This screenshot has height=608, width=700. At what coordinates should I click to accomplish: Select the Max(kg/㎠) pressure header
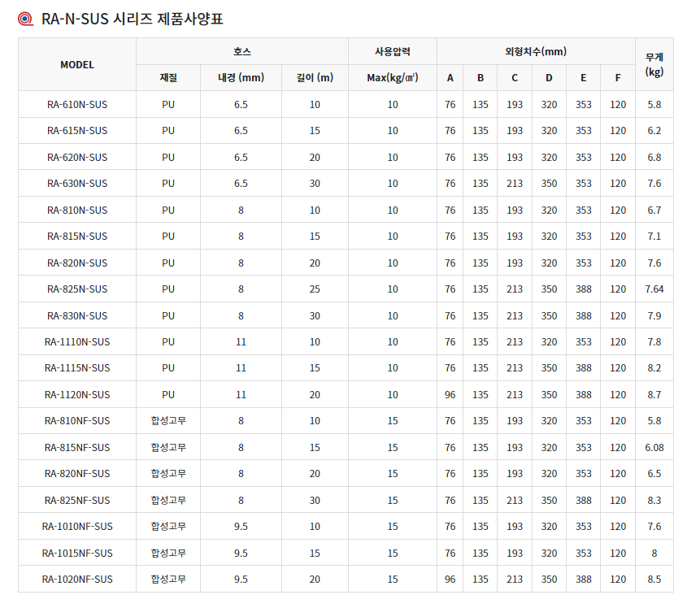point(393,79)
